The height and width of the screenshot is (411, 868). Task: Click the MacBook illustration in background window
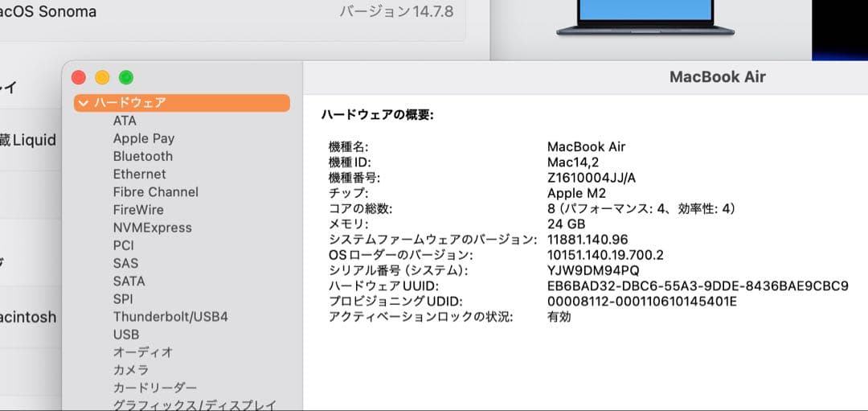click(x=645, y=18)
